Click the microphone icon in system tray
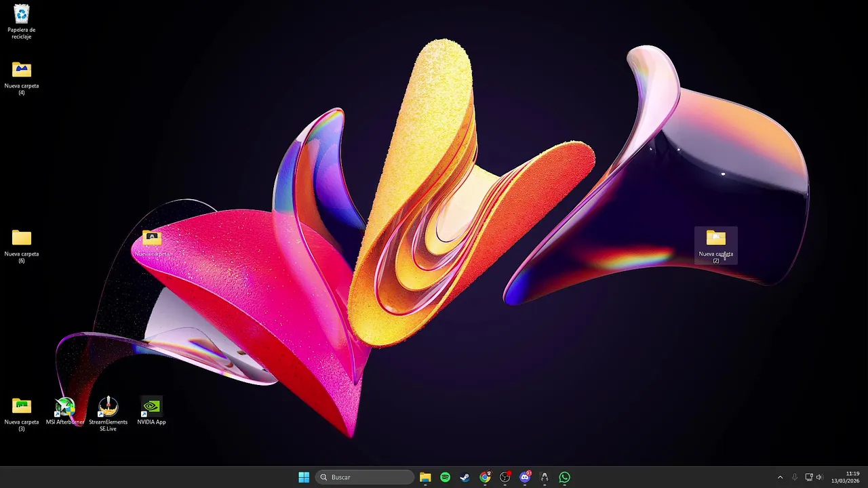This screenshot has height=488, width=868. [795, 477]
